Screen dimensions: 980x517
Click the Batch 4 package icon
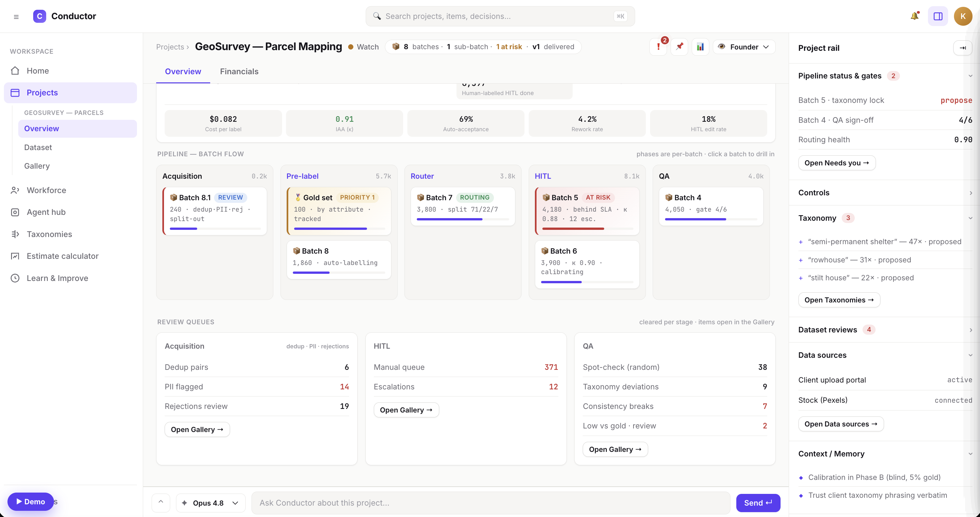pyautogui.click(x=669, y=198)
